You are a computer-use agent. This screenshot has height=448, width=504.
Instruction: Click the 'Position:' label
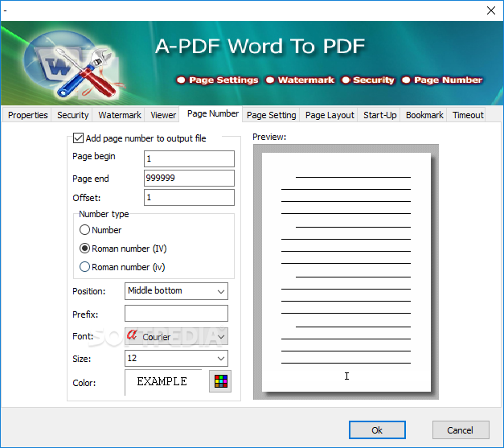pos(88,291)
